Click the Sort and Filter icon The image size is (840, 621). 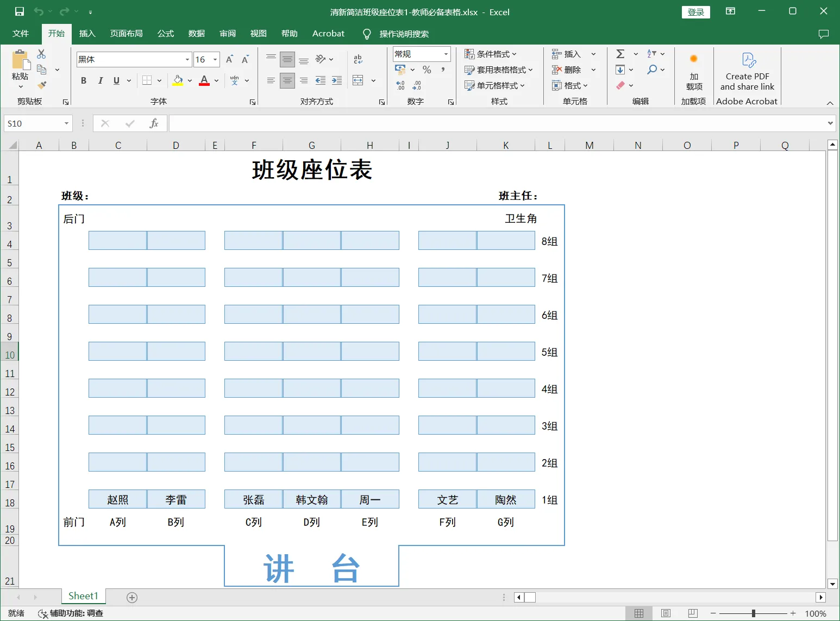(x=652, y=54)
